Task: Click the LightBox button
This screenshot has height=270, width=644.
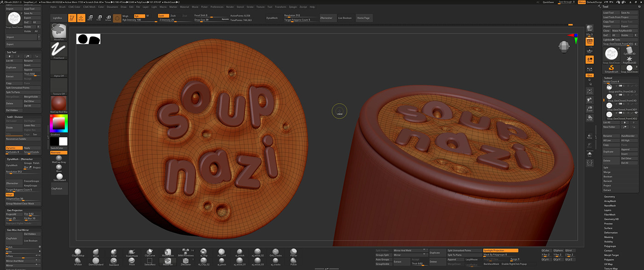Action: (x=57, y=18)
